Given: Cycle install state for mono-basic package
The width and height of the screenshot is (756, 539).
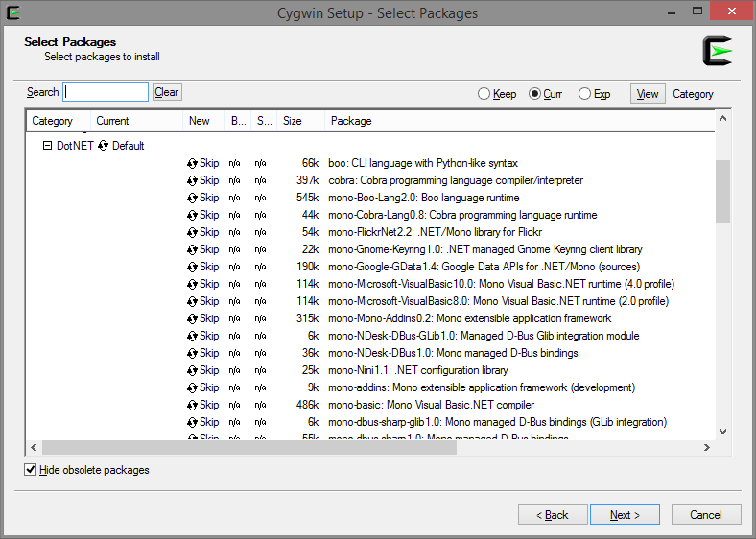Looking at the screenshot, I should coord(192,405).
